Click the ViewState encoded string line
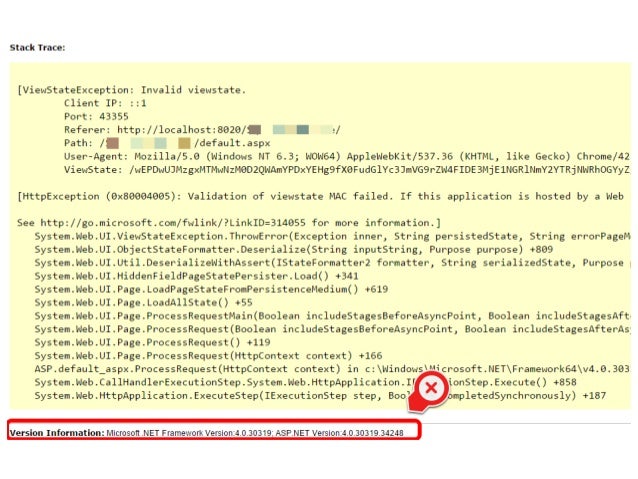 coord(347,170)
